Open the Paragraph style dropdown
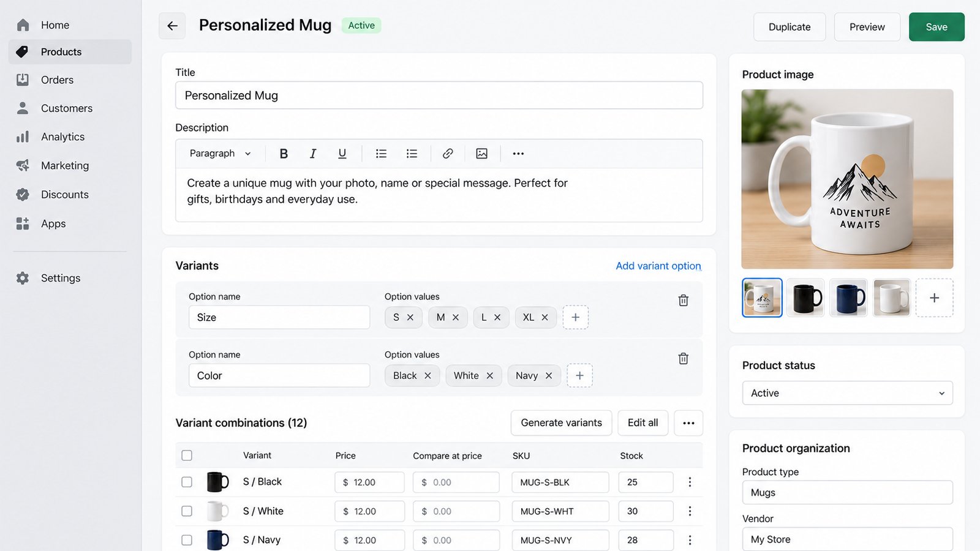980x551 pixels. 221,154
